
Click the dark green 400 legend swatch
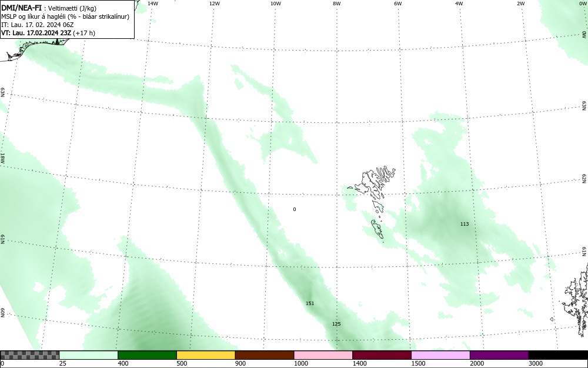coord(147,355)
